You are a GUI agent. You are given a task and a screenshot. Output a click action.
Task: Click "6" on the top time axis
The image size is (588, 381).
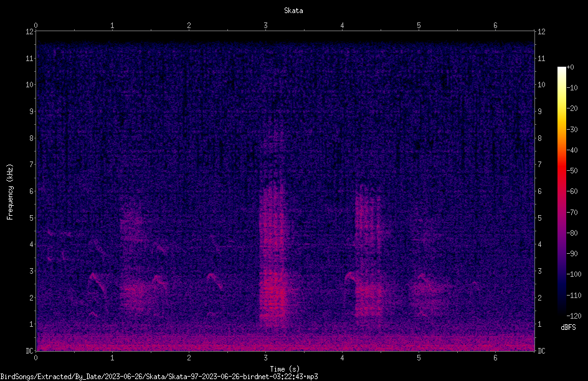[x=495, y=26]
